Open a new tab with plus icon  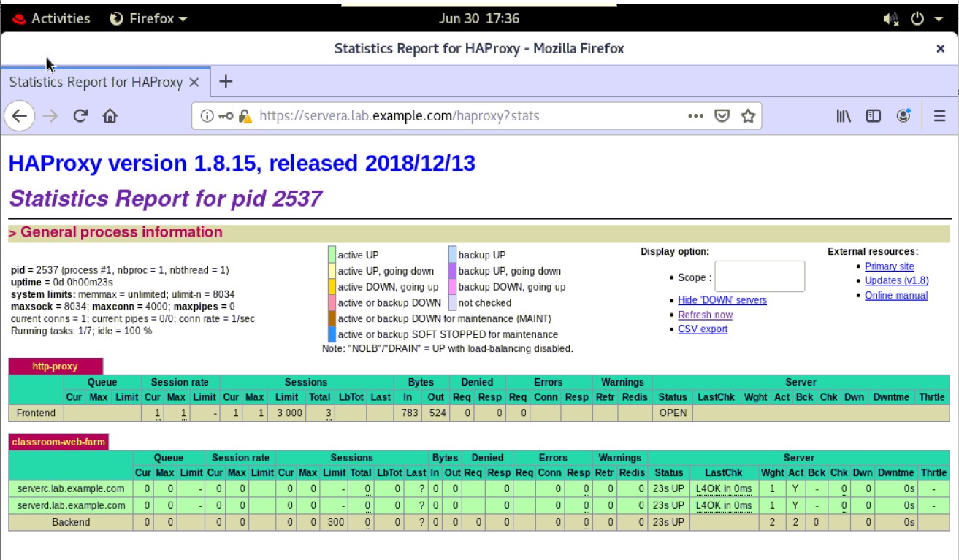226,81
